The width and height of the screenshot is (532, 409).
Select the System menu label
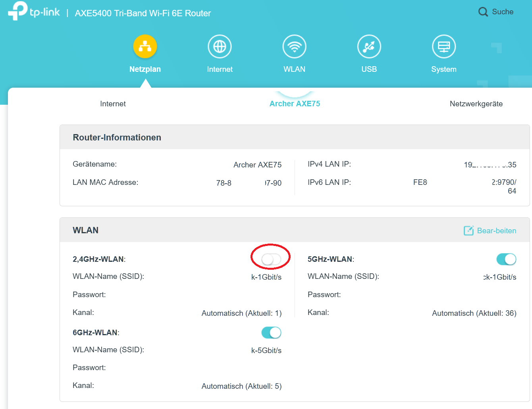coord(443,69)
